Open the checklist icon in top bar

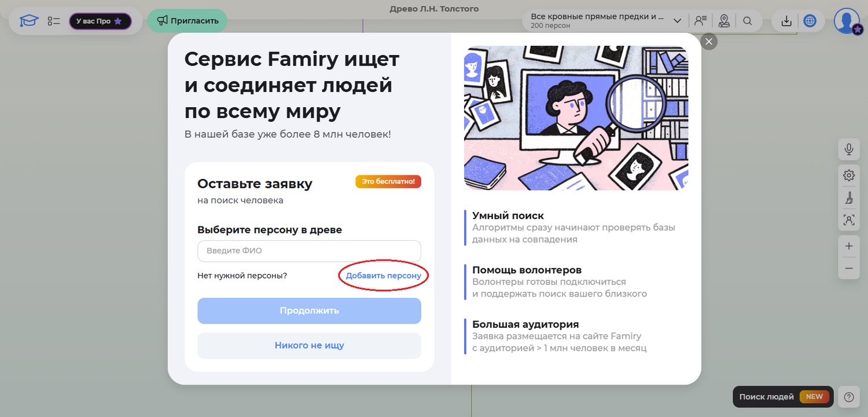[54, 21]
